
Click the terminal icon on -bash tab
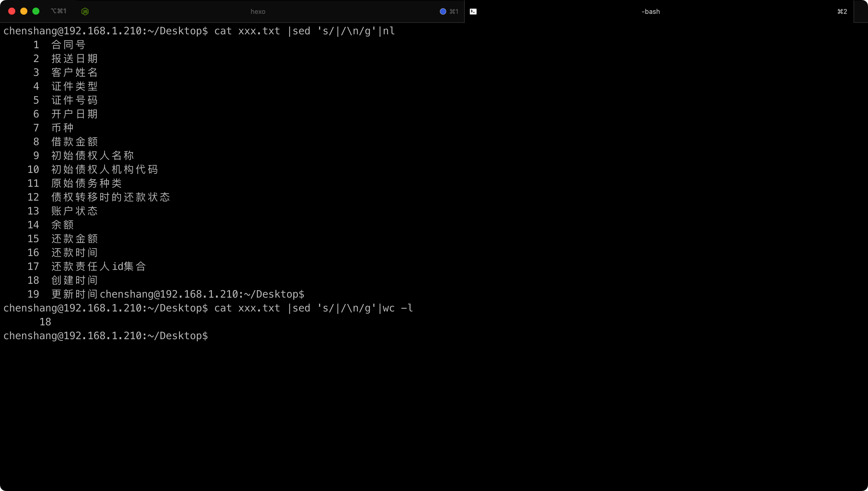pos(473,11)
